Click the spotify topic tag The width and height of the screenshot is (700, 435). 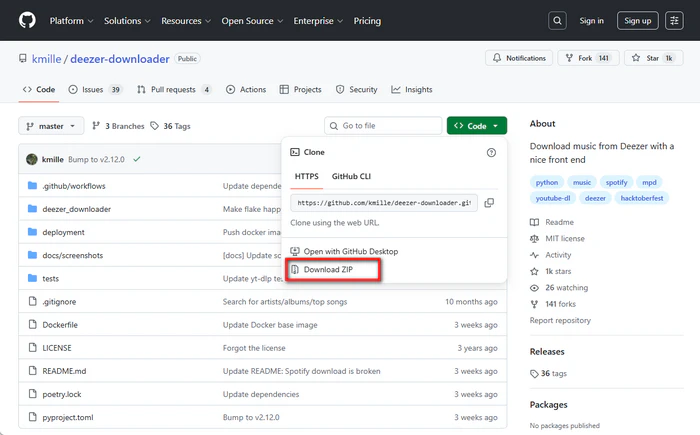pyautogui.click(x=617, y=182)
